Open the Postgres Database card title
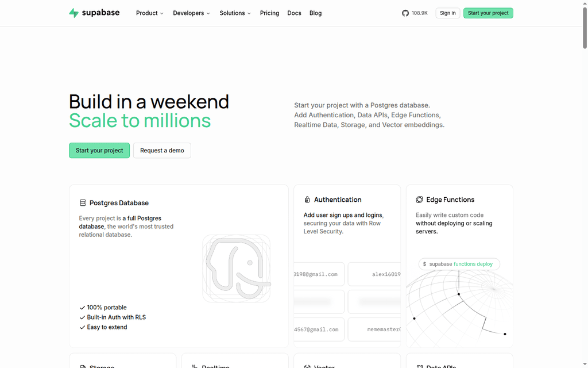The width and height of the screenshot is (588, 368). (x=119, y=203)
